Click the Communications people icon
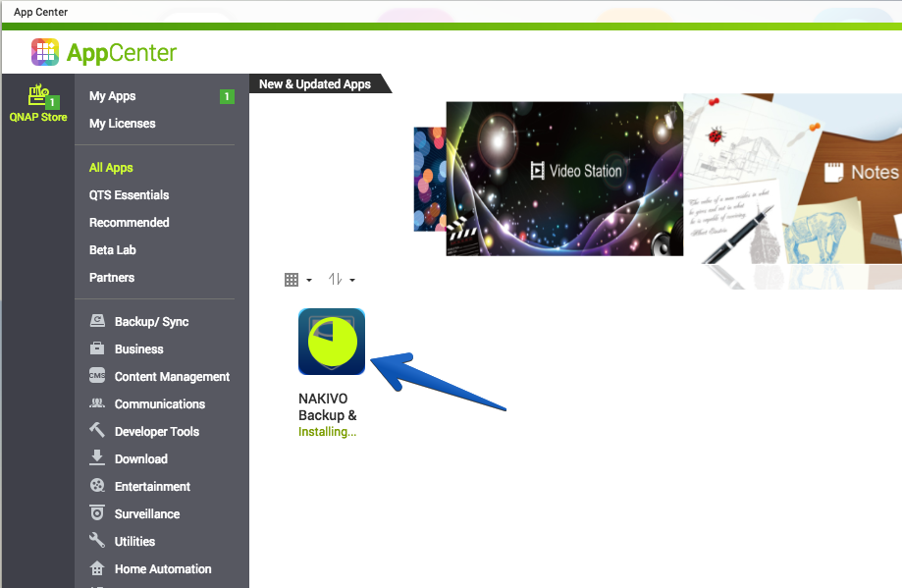This screenshot has height=588, width=902. pyautogui.click(x=97, y=402)
